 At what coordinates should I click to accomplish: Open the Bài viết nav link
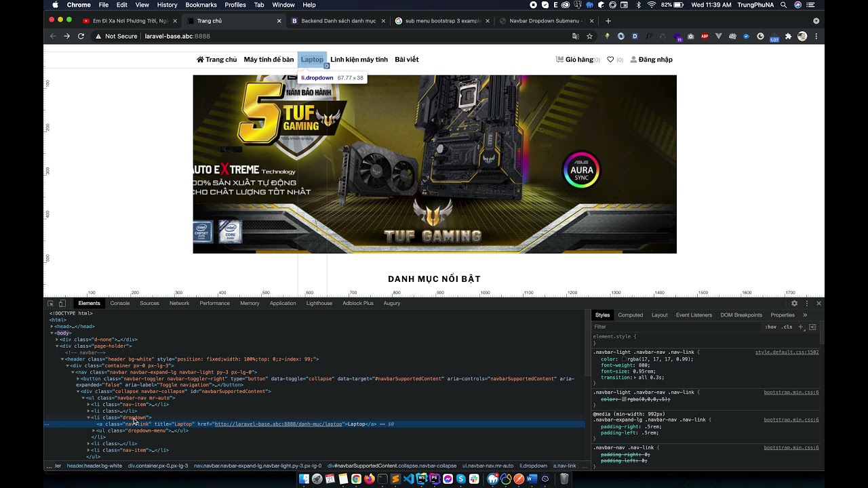coord(407,60)
